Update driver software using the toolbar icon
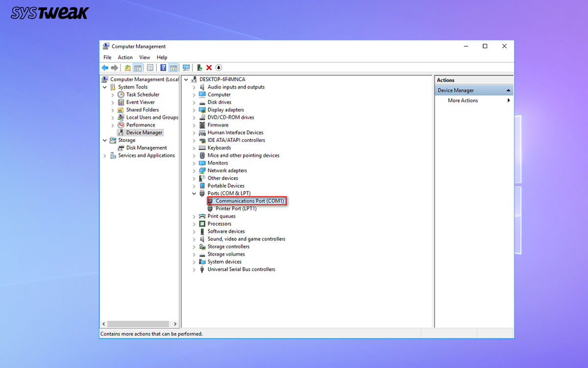The height and width of the screenshot is (368, 588). [x=198, y=67]
